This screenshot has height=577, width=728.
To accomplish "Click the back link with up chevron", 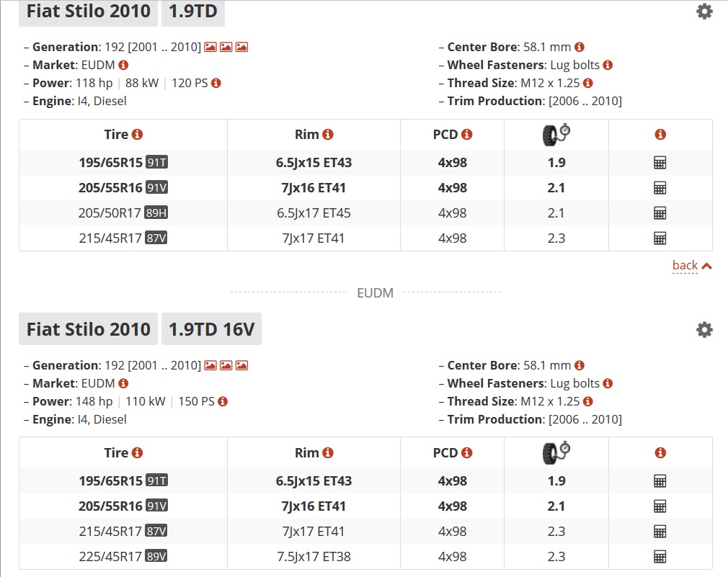I will (x=692, y=266).
